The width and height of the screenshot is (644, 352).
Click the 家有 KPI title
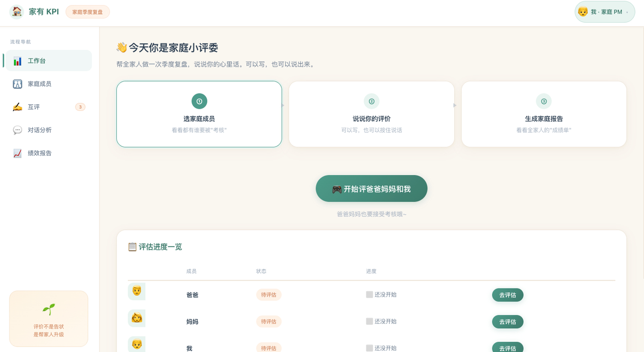coord(44,12)
